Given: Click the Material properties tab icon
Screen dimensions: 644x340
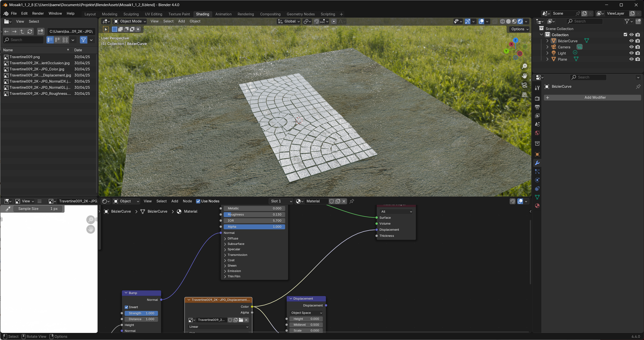Looking at the screenshot, I should click(537, 206).
